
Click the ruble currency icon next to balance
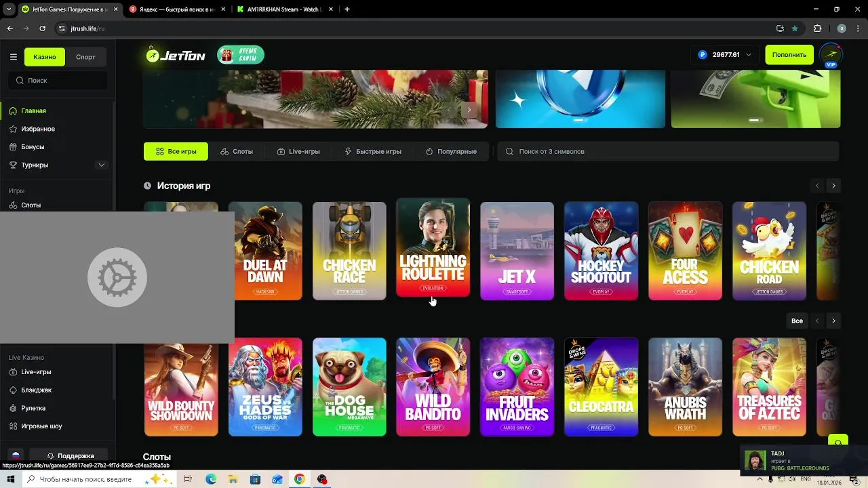(703, 55)
